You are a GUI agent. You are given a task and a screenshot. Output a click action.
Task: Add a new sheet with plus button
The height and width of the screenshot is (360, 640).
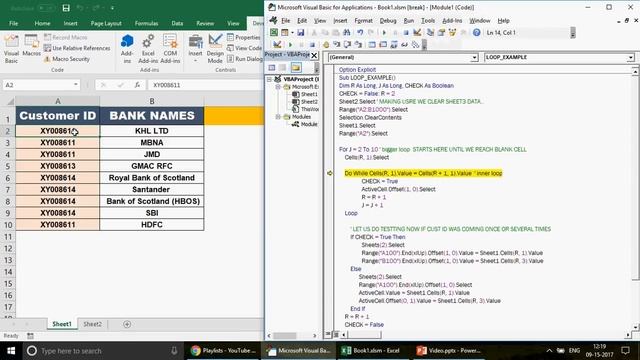point(127,324)
